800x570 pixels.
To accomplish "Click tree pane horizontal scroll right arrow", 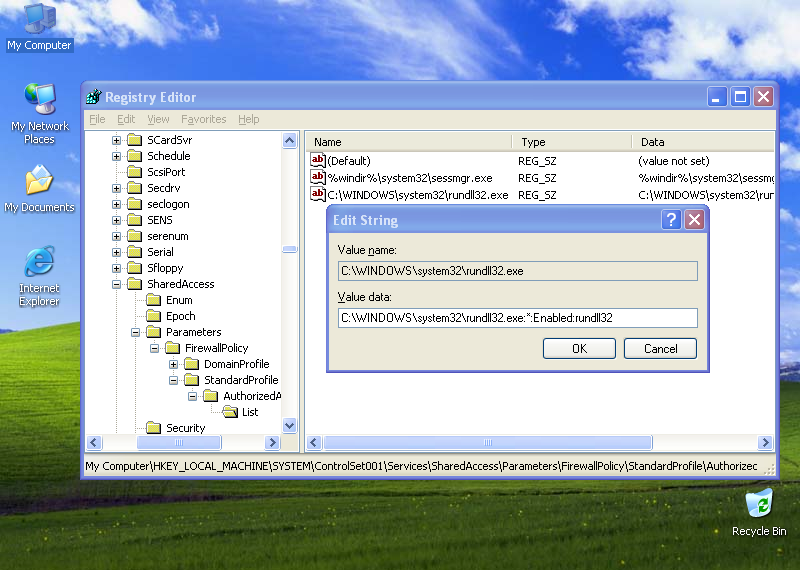I will click(x=272, y=442).
